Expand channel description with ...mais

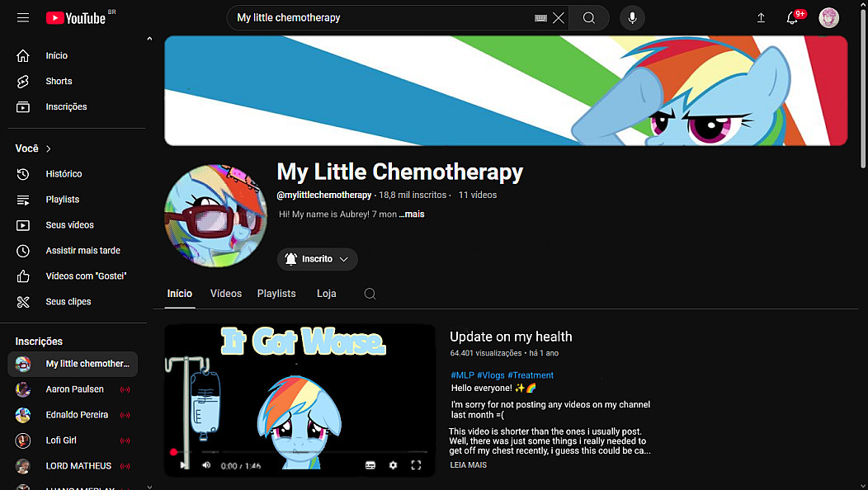coord(412,214)
